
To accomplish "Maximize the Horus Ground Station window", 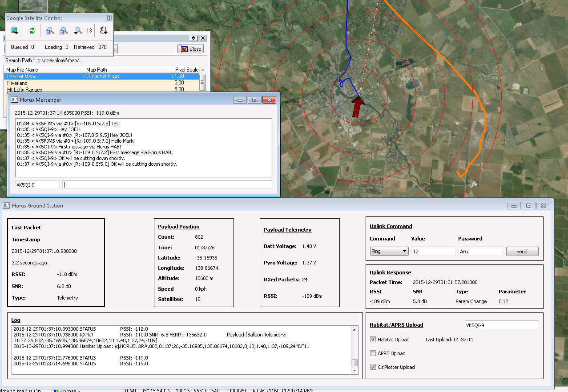I will click(x=529, y=206).
